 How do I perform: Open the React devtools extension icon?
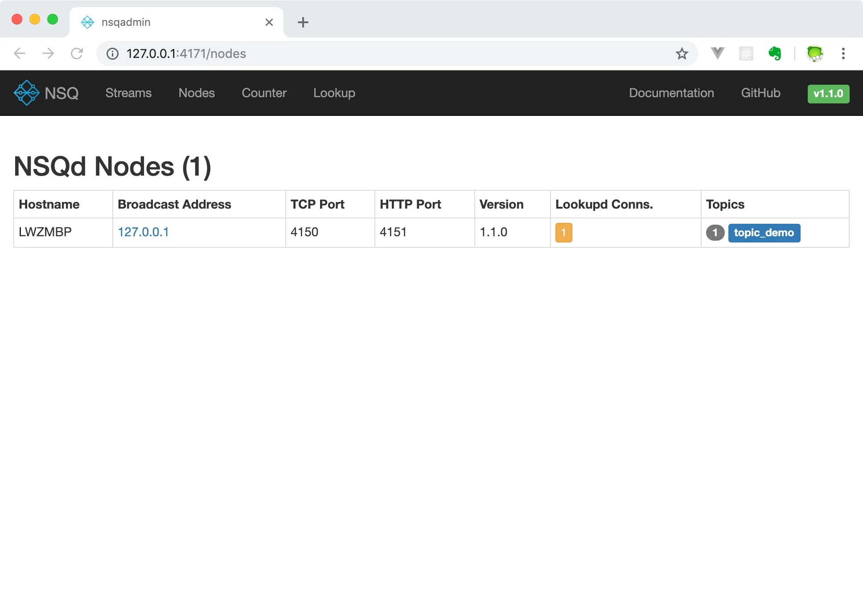pos(746,53)
